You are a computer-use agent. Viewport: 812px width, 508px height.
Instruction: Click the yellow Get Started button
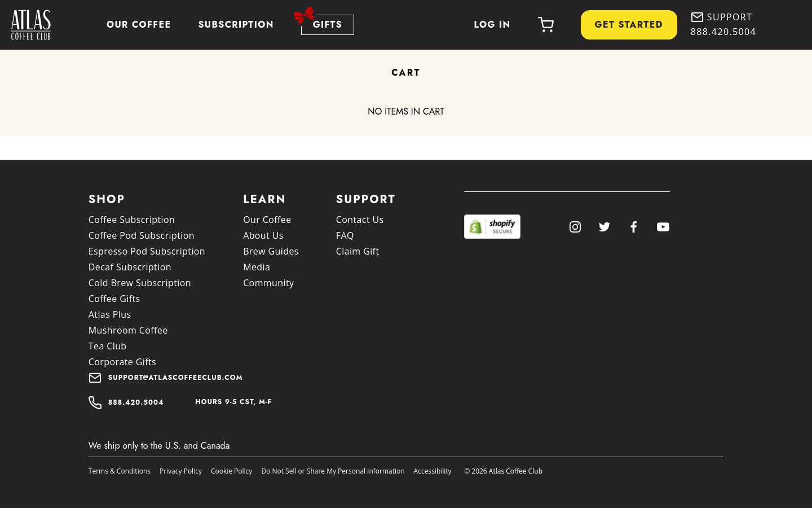coord(629,25)
